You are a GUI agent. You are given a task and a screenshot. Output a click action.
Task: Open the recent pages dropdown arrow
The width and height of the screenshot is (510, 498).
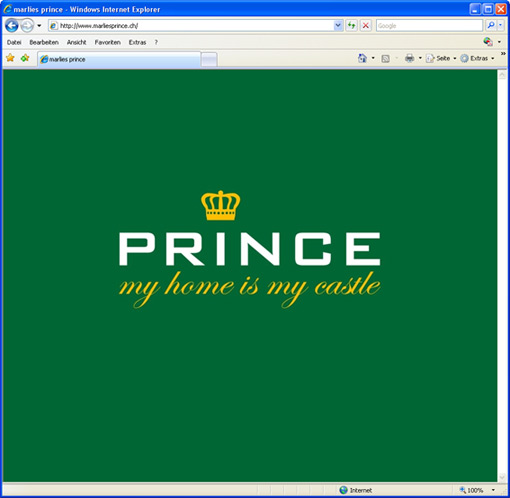[x=39, y=26]
